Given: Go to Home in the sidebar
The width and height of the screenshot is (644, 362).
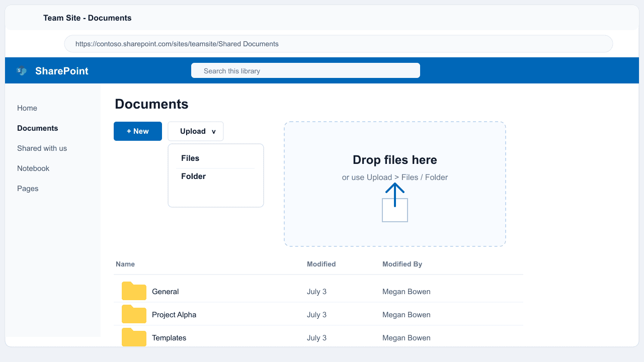Looking at the screenshot, I should tap(27, 108).
